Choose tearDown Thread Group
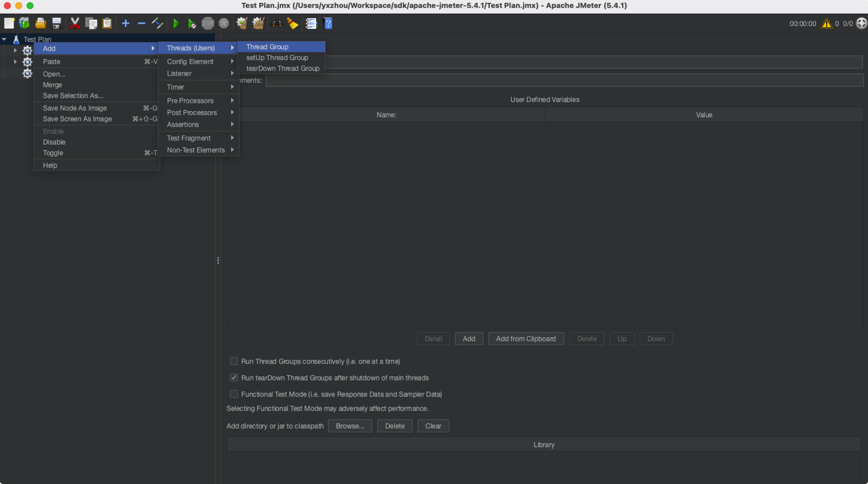 [x=281, y=68]
